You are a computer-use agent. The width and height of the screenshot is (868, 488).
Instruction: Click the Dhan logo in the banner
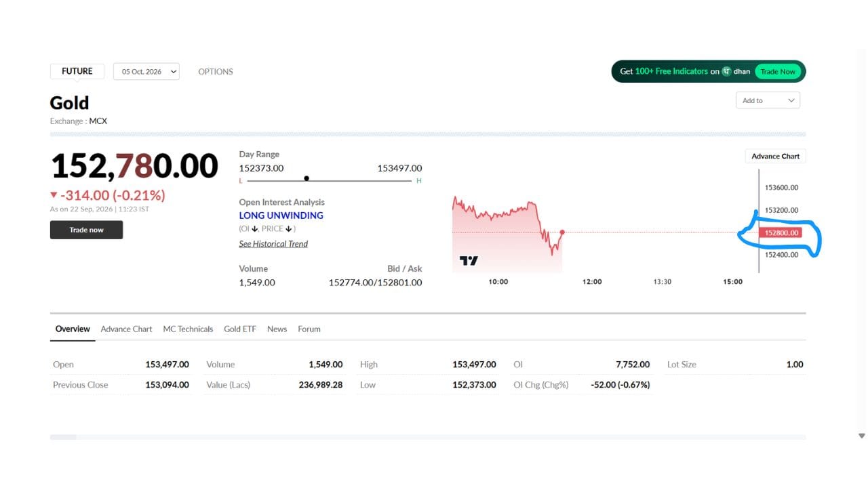[x=726, y=71]
